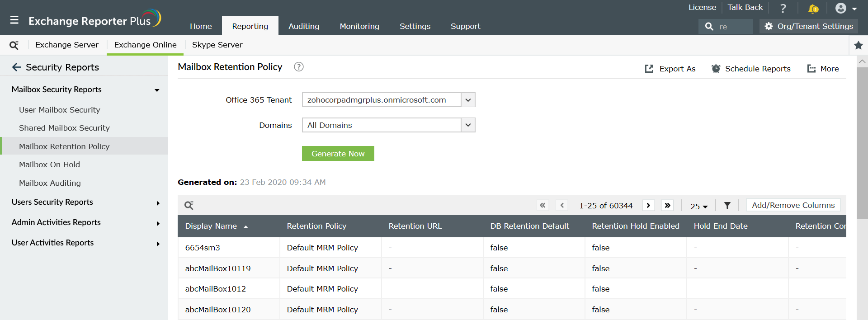Click the table search magnifier icon
Image resolution: width=868 pixels, height=320 pixels.
[189, 206]
